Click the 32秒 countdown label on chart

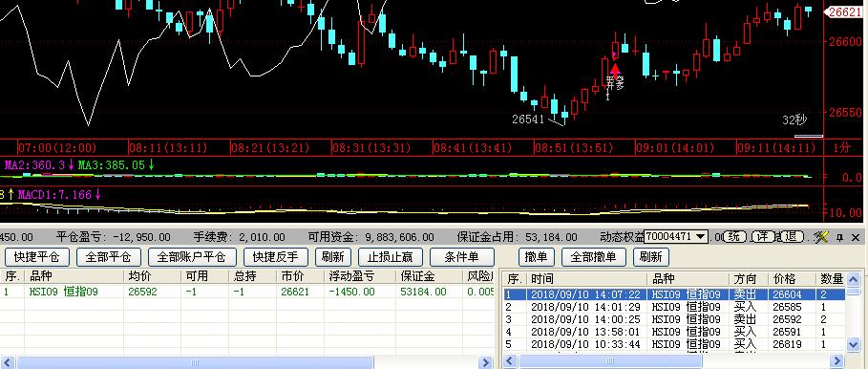(794, 119)
